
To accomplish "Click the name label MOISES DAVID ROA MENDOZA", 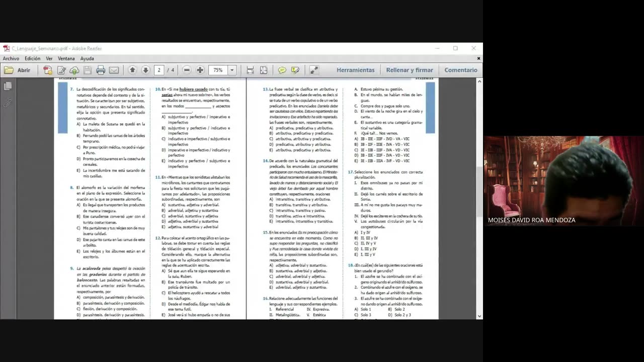I will (531, 220).
